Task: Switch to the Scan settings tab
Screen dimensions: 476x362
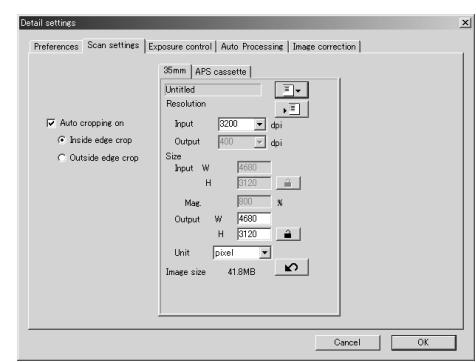Action: (113, 45)
